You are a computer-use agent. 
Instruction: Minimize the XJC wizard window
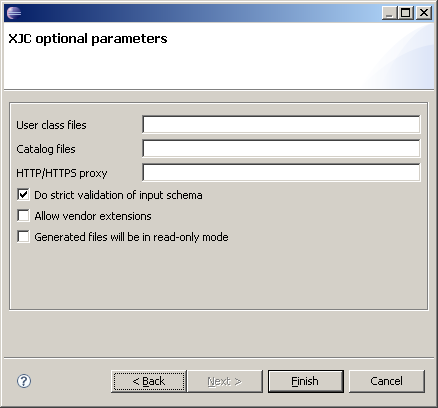point(389,13)
